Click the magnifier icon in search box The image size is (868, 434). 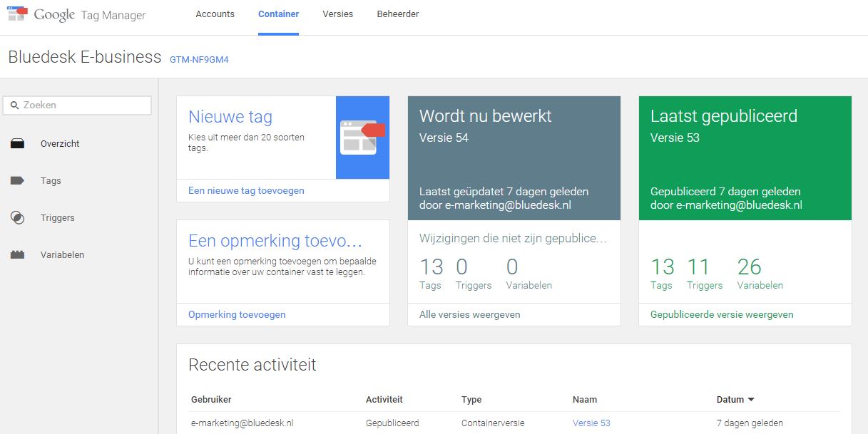point(14,105)
